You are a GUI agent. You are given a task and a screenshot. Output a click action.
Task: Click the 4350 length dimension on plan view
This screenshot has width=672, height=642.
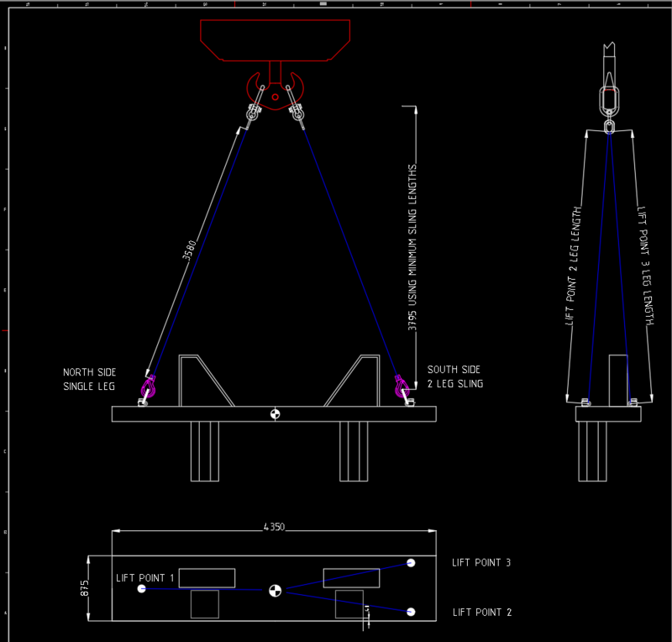coord(273,527)
